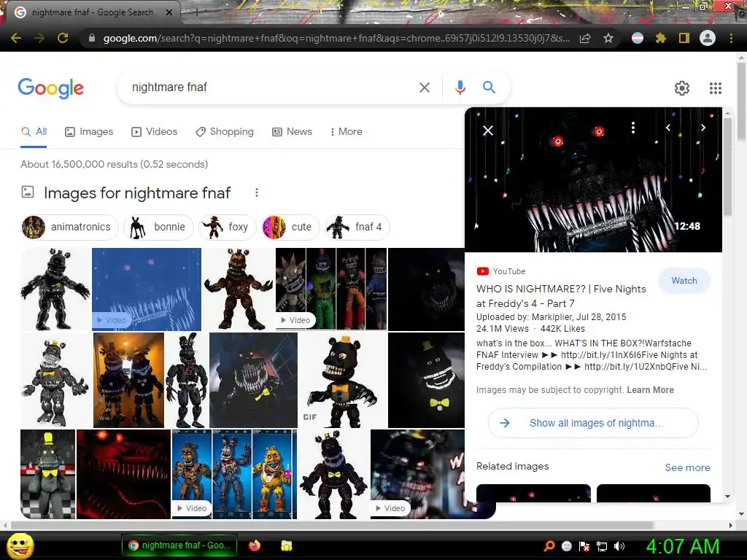This screenshot has height=560, width=747.
Task: Open the three-character blue video thumbnail
Action: 234,474
